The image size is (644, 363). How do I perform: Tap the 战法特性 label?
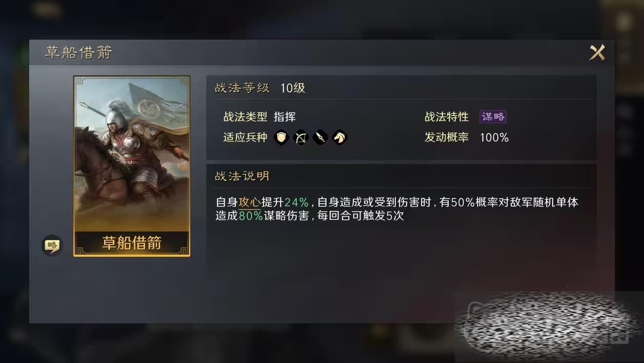pos(447,117)
